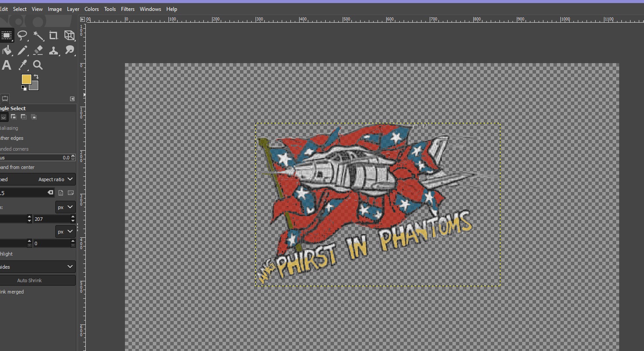Viewport: 644px width, 351px height.
Task: Toggle the Feather edges option
Action: coord(12,138)
